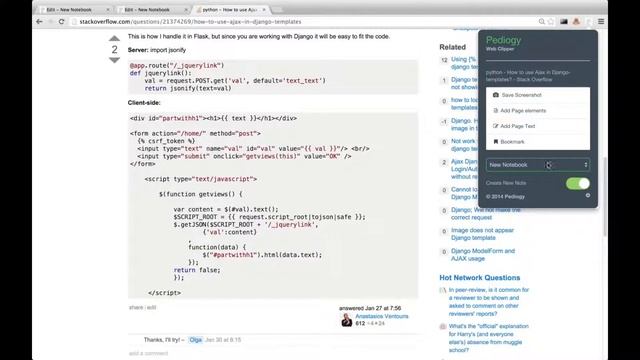
Task: Open the share link under the answer
Action: pyautogui.click(x=136, y=307)
